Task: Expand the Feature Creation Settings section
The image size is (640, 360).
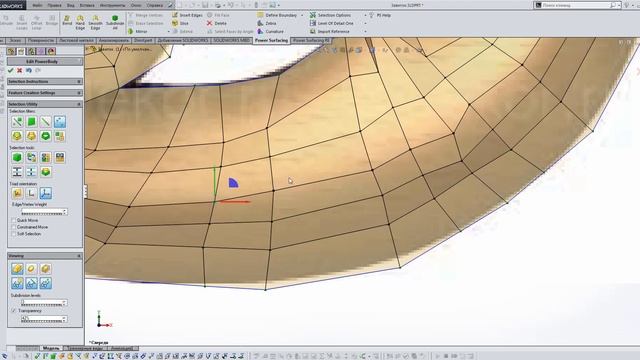Action: [79, 93]
